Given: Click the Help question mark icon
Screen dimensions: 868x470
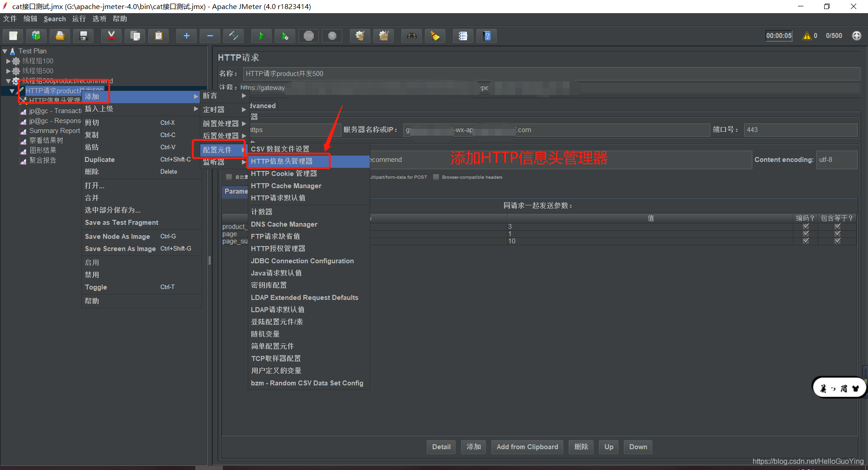Looking at the screenshot, I should [x=486, y=36].
